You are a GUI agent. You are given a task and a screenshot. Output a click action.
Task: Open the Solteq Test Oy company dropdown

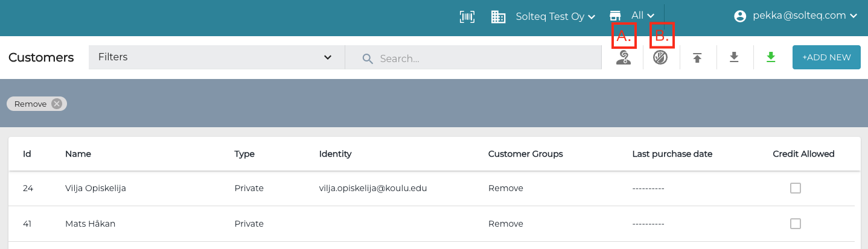point(555,17)
